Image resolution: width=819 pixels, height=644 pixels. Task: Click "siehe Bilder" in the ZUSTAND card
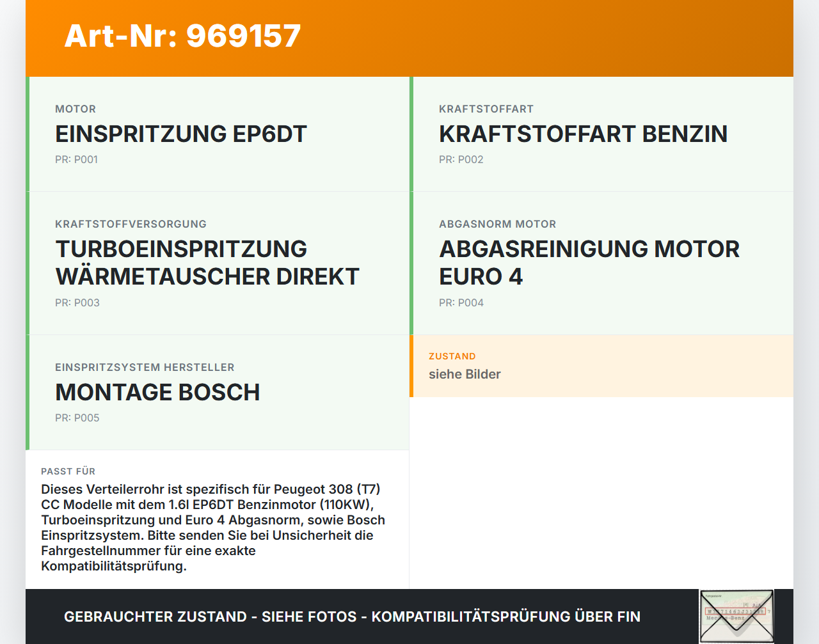(x=465, y=374)
